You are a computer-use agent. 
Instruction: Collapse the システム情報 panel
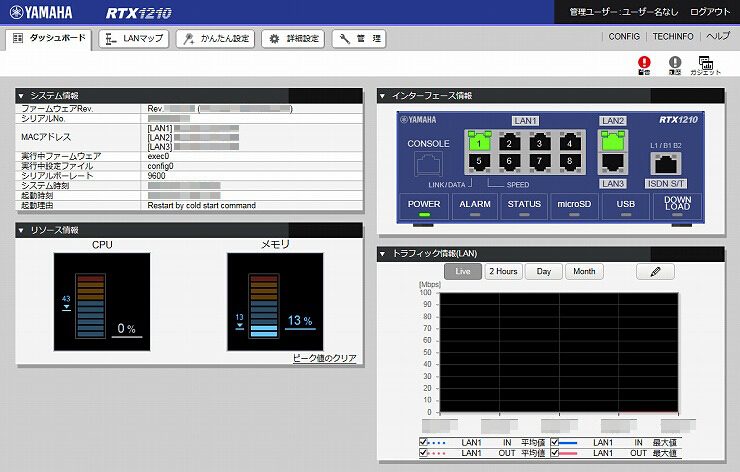(21, 96)
